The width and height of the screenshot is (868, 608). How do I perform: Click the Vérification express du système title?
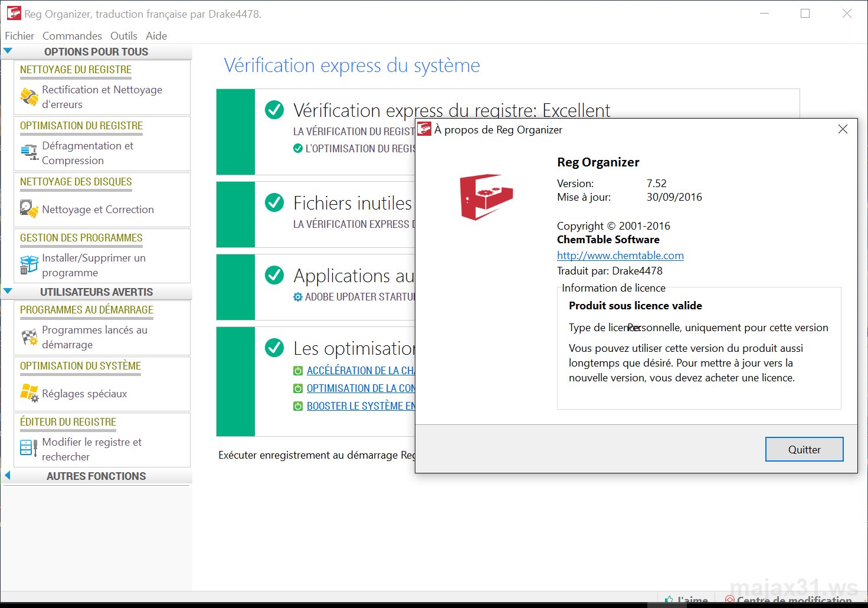(x=352, y=66)
